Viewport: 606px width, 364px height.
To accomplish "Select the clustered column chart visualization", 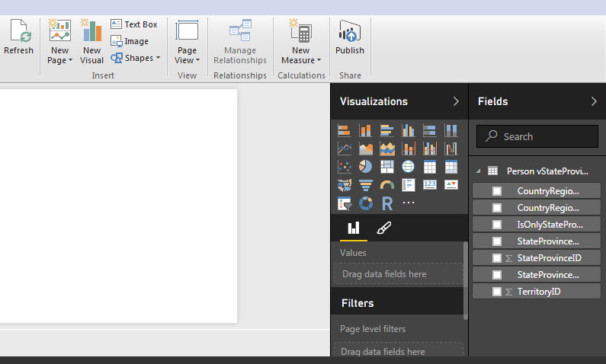I will pyautogui.click(x=408, y=130).
